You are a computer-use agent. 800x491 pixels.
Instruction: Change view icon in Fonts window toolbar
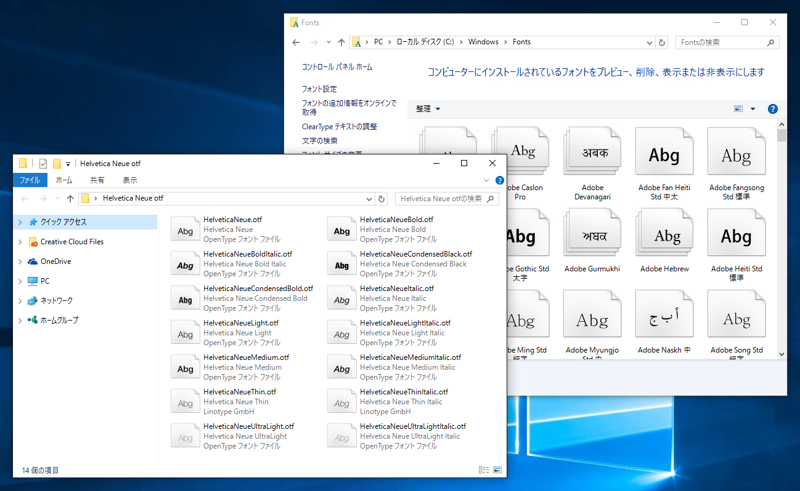click(738, 109)
